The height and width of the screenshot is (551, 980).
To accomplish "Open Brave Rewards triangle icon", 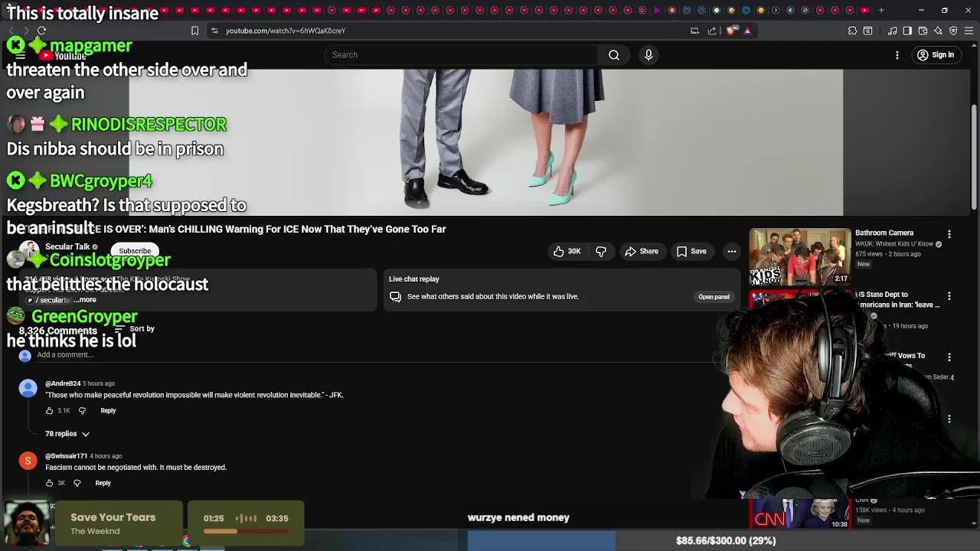I will 747,31.
